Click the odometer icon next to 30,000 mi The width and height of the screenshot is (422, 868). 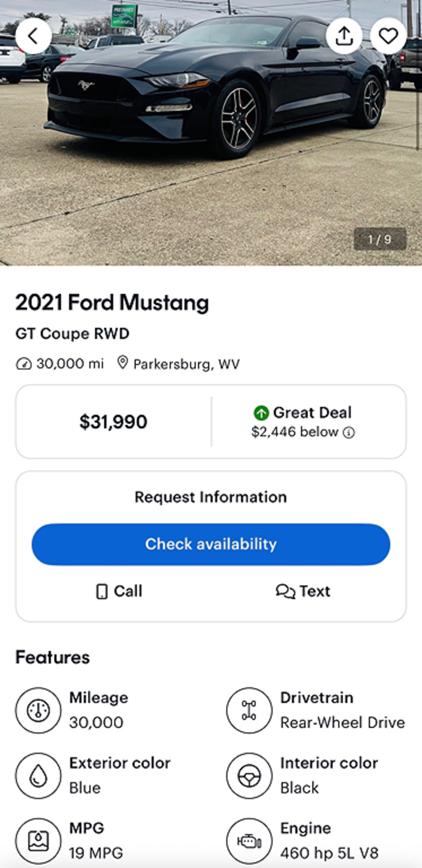[x=23, y=364]
